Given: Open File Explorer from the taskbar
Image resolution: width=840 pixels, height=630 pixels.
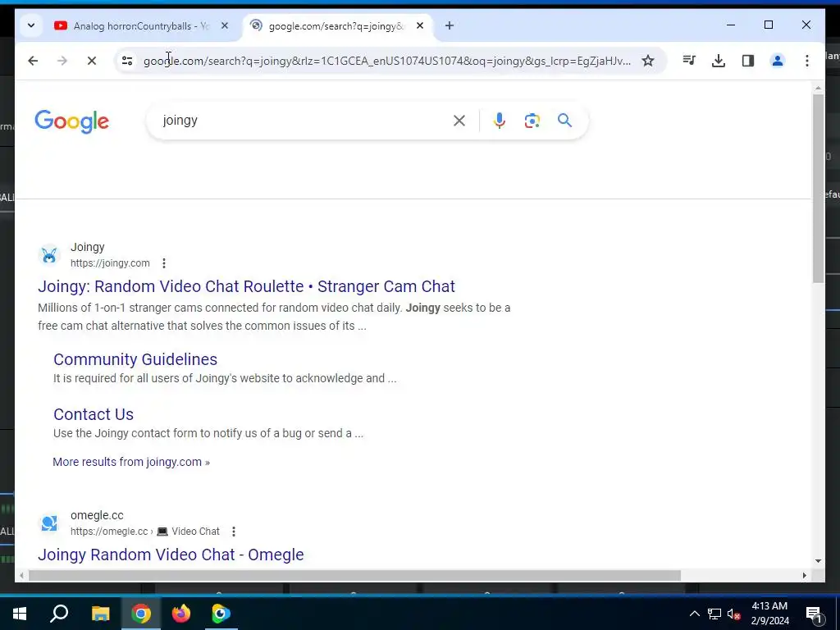Looking at the screenshot, I should pos(100,614).
